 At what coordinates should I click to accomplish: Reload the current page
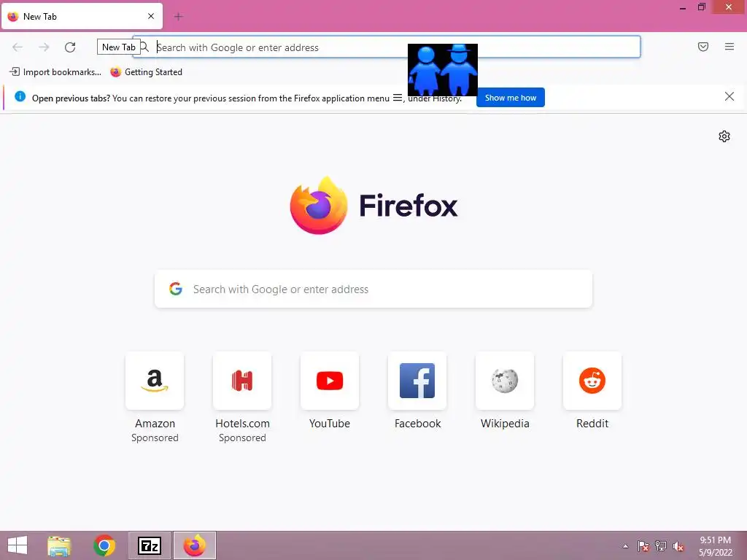(x=70, y=47)
